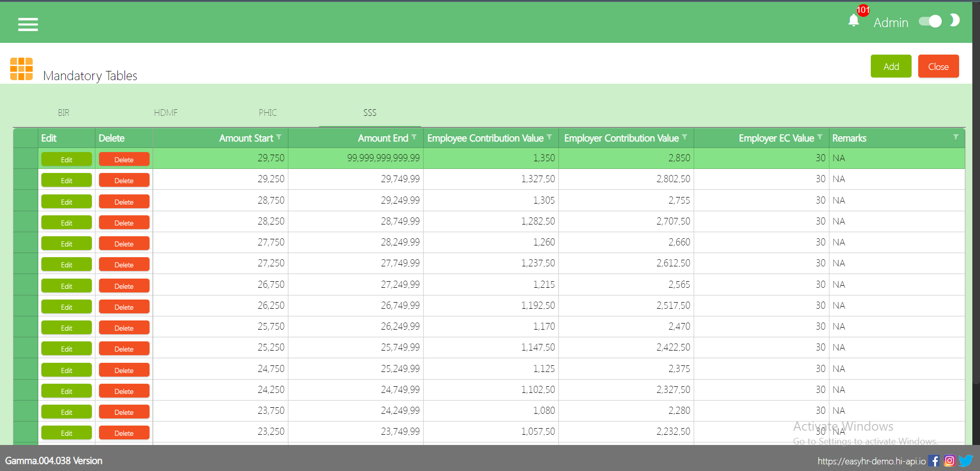Delete the row with Amount Start 27,250
Viewport: 980px width, 471px height.
124,264
